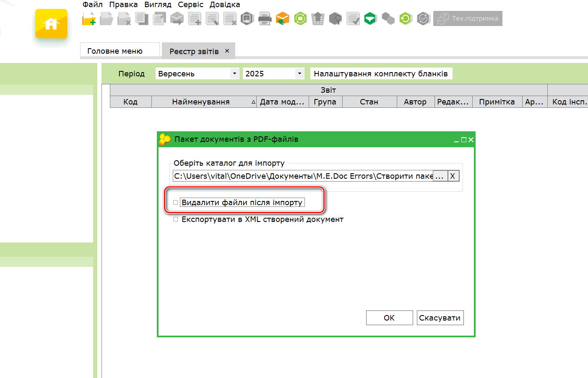Sort by the Найменування column header
The width and height of the screenshot is (588, 378).
pos(201,102)
